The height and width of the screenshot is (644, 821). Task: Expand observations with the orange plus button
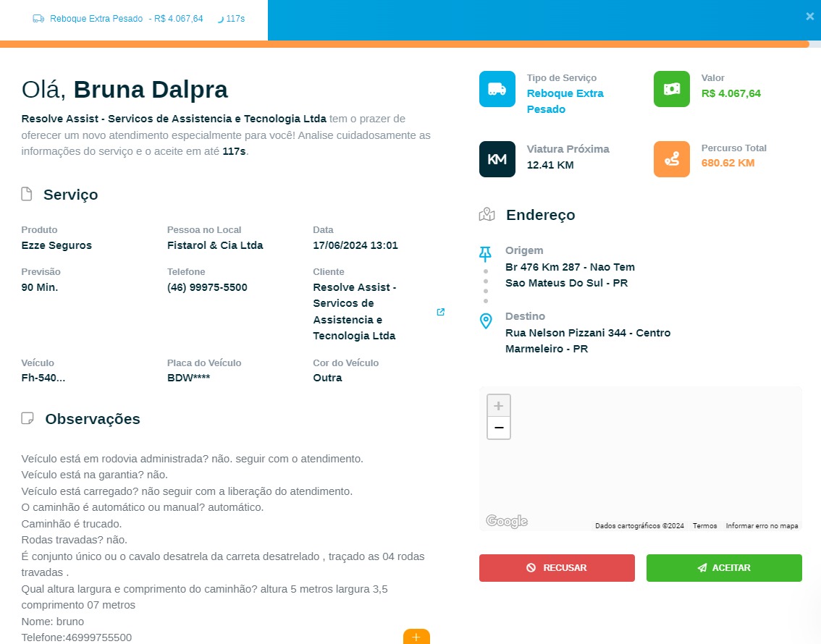pyautogui.click(x=416, y=637)
